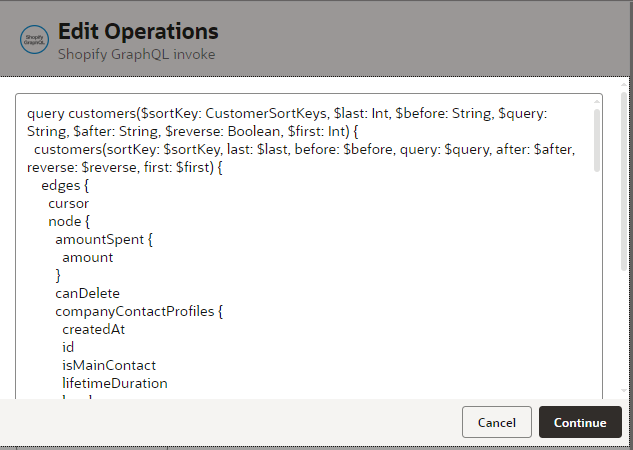Cancel the Edit Operations dialog
Screen dimensions: 633x450
(496, 422)
